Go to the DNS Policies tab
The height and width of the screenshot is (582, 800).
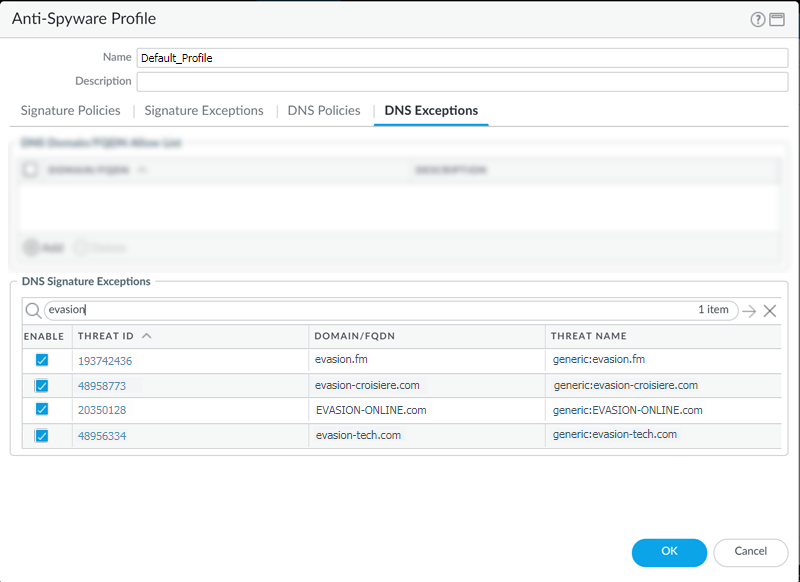pyautogui.click(x=323, y=111)
